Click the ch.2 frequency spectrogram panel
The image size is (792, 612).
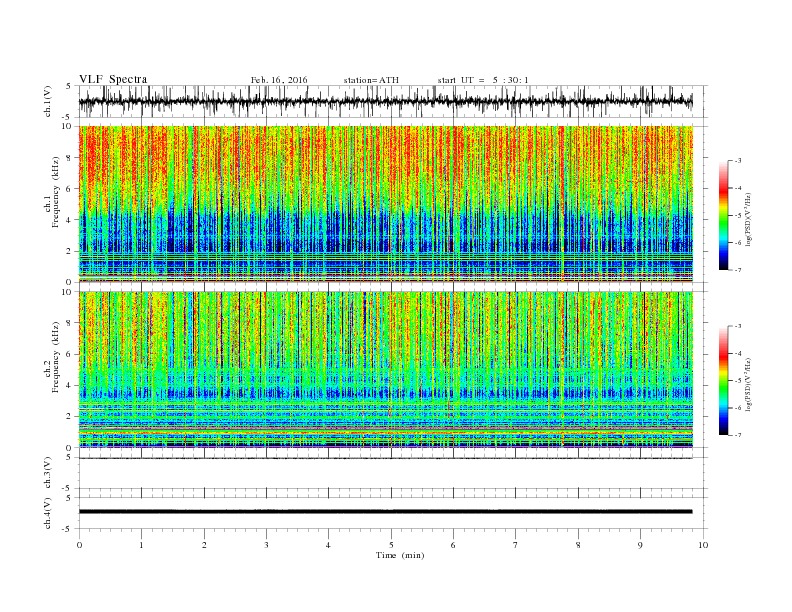[386, 369]
